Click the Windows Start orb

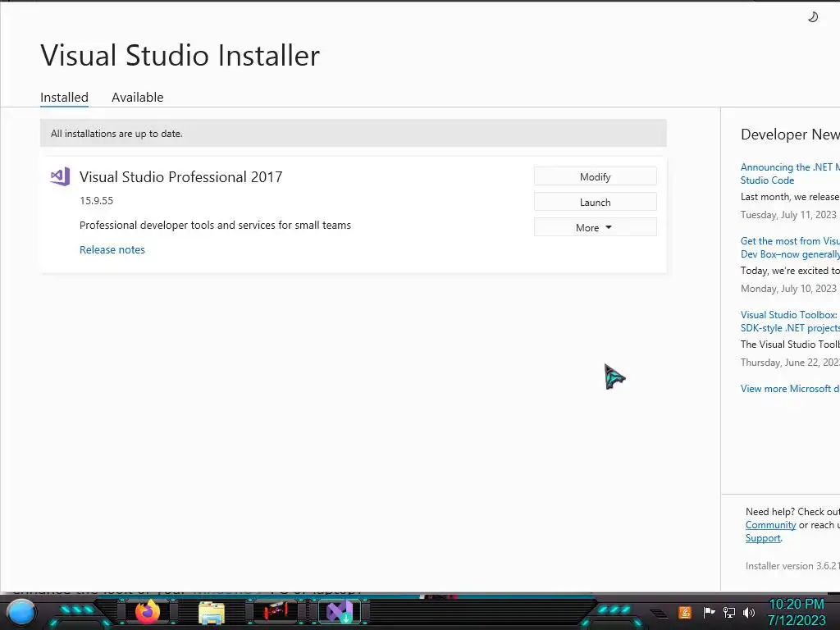tap(21, 612)
